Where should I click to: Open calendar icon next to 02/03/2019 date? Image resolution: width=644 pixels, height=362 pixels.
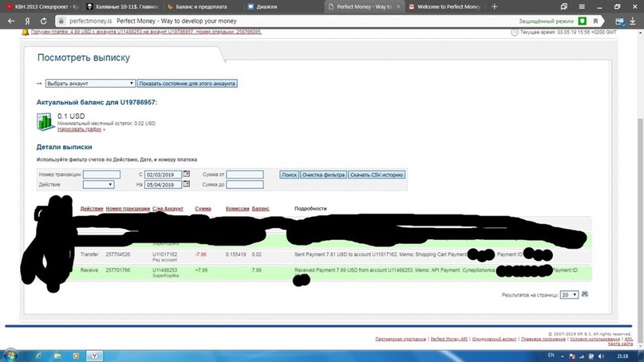tap(187, 174)
